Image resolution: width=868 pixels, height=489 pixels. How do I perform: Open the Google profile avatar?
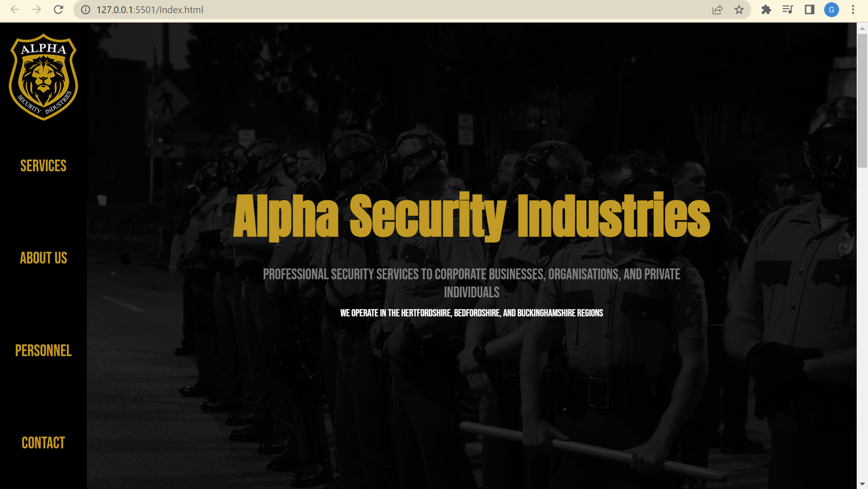831,9
